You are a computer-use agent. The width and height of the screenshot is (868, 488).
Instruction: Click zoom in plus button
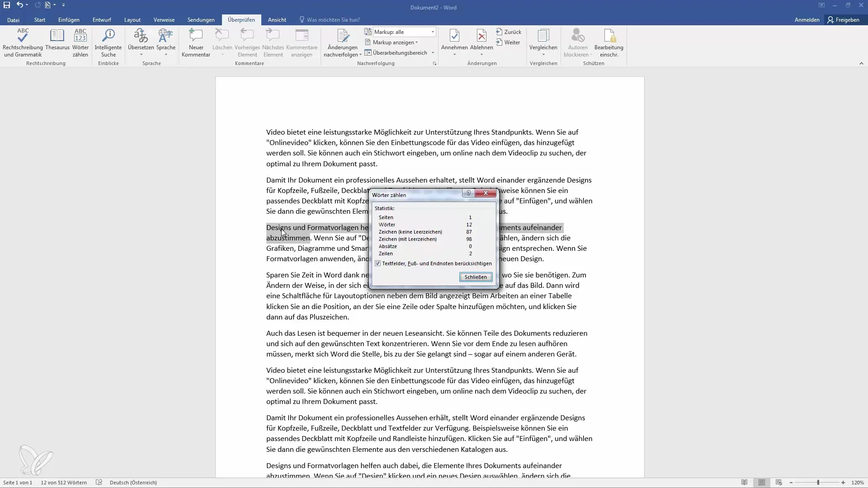pos(843,483)
